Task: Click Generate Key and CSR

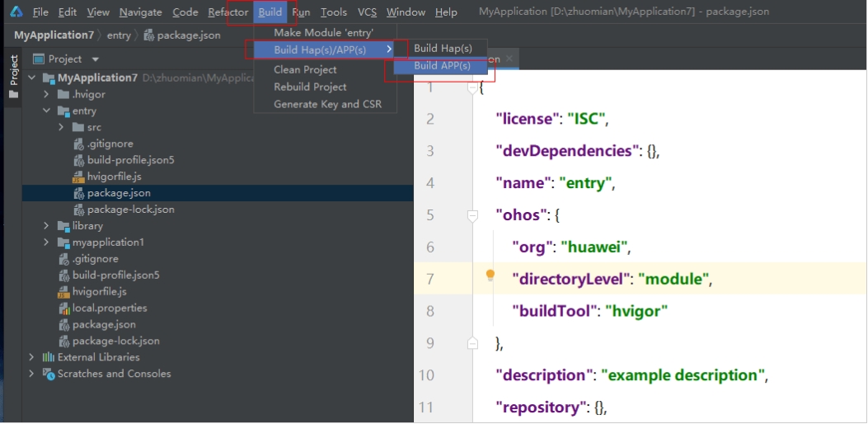Action: click(x=327, y=104)
